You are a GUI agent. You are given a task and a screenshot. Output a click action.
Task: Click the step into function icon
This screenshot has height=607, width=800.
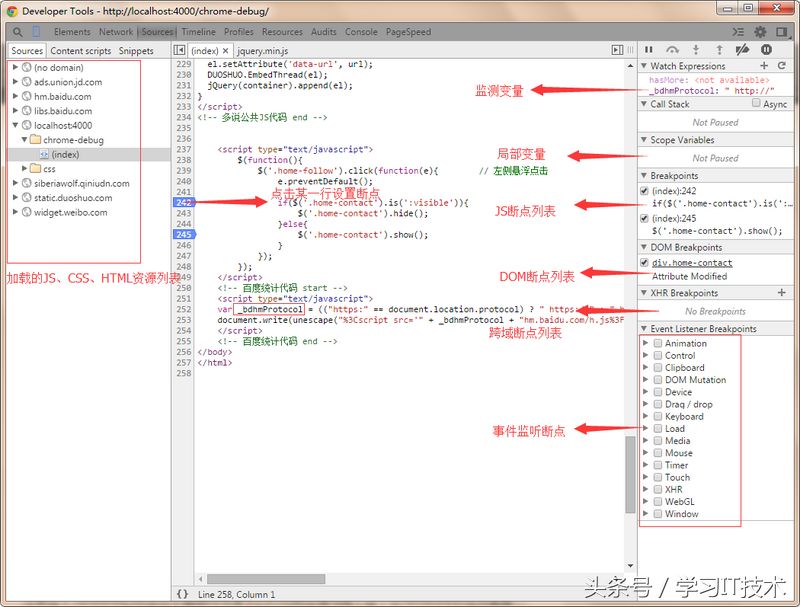tap(696, 49)
